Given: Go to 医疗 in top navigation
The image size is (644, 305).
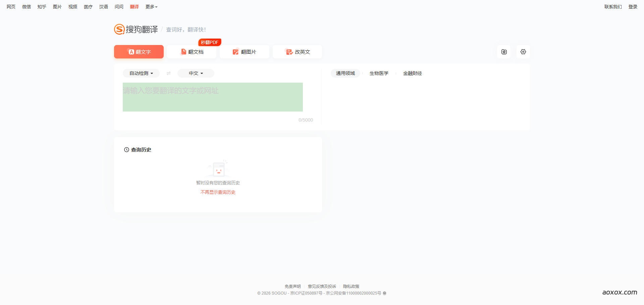Looking at the screenshot, I should point(88,7).
